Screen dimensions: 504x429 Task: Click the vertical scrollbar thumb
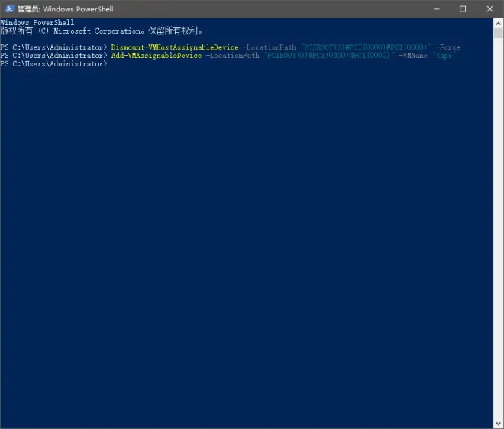coord(498,33)
